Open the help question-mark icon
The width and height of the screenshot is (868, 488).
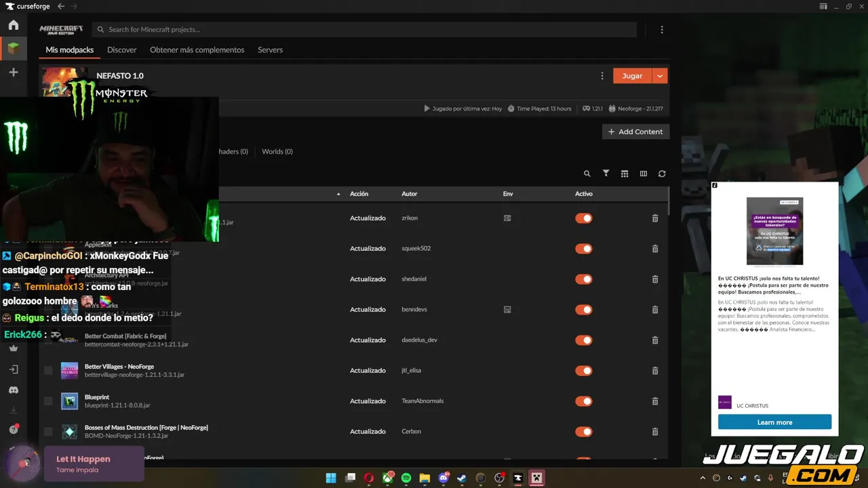click(x=14, y=430)
